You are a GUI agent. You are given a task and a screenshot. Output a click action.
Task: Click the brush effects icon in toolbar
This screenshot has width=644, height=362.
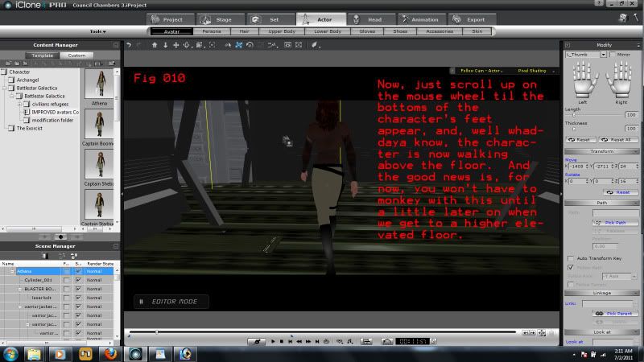315,45
